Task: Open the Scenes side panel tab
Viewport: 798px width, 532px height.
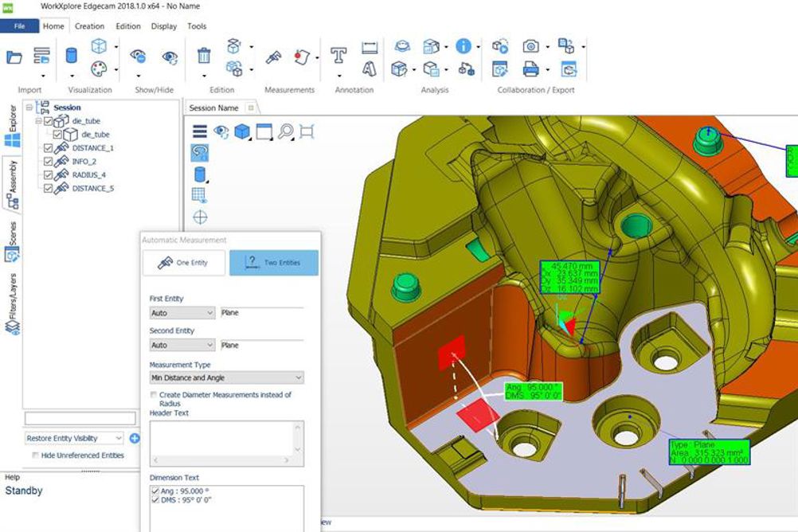Action: 12,241
